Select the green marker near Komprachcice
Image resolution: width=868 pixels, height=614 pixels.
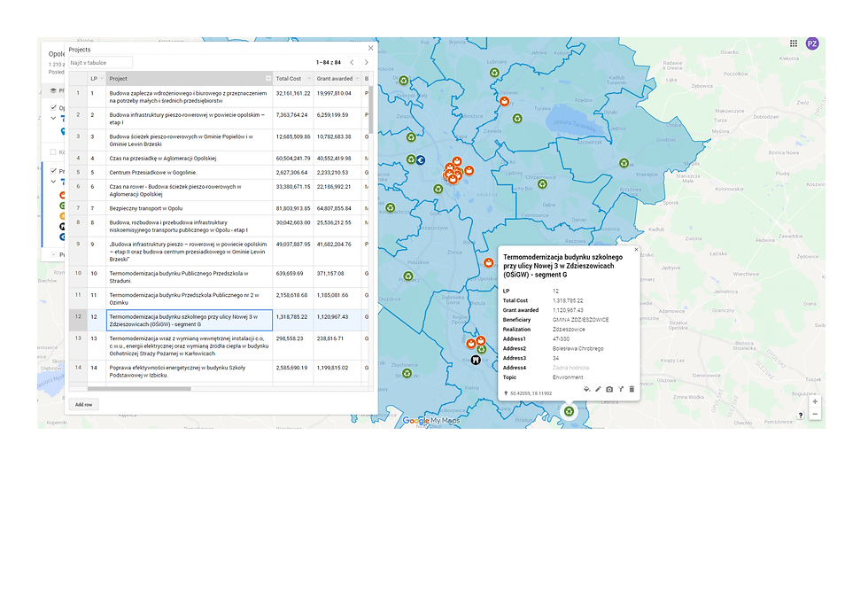point(391,207)
